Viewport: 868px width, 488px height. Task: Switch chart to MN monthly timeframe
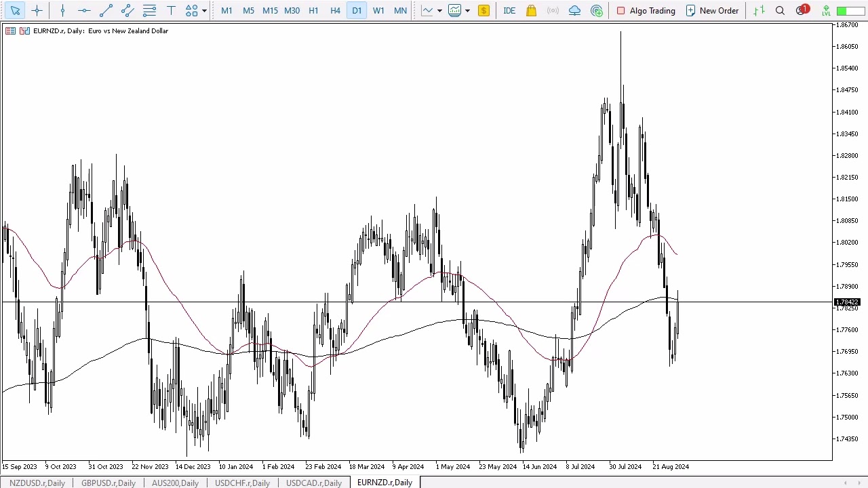400,10
